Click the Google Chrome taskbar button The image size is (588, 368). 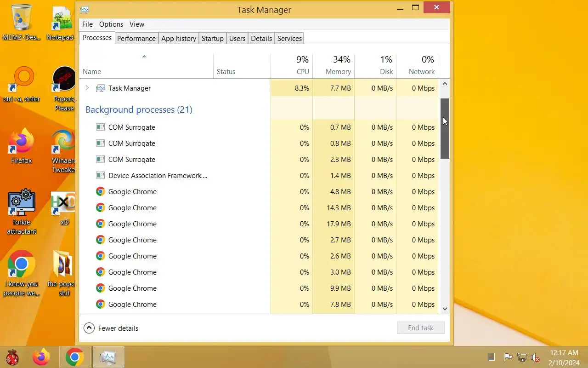[x=75, y=357]
